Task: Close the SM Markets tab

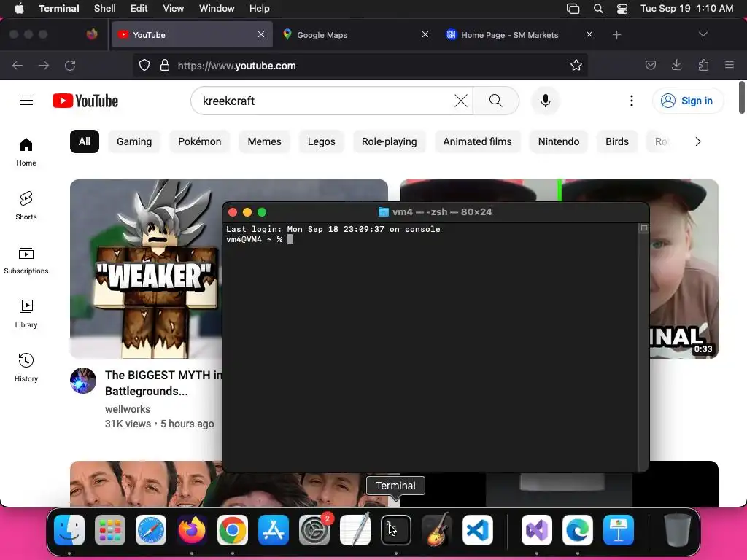Action: [589, 34]
